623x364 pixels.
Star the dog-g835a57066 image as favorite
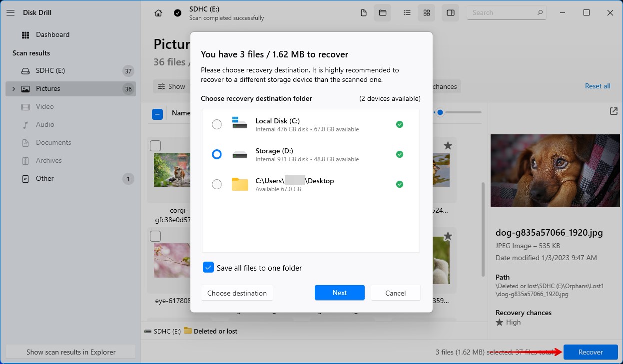point(448,145)
